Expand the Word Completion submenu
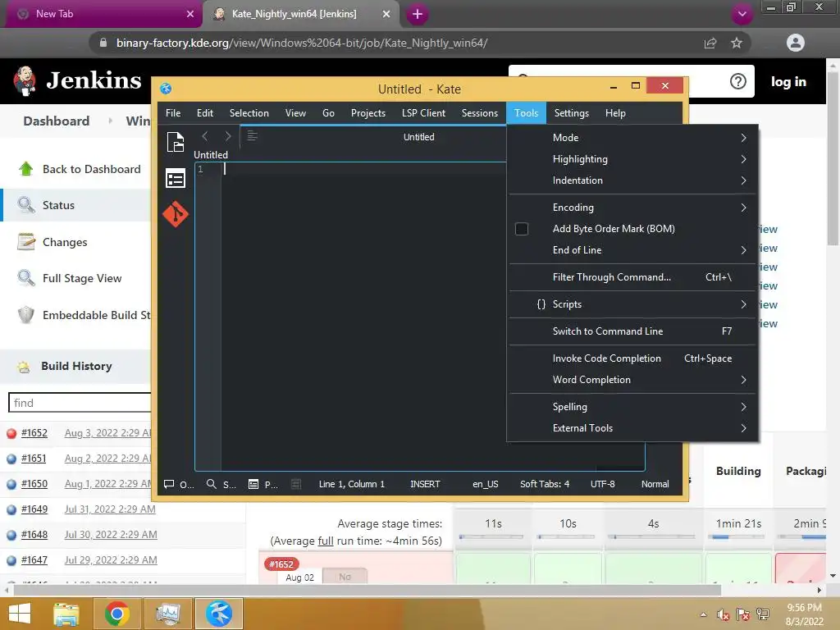Viewport: 840px width, 630px height. 632,380
